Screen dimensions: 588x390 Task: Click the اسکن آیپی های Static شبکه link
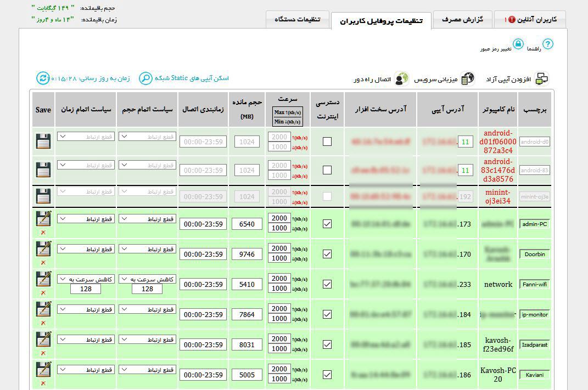[x=192, y=78]
